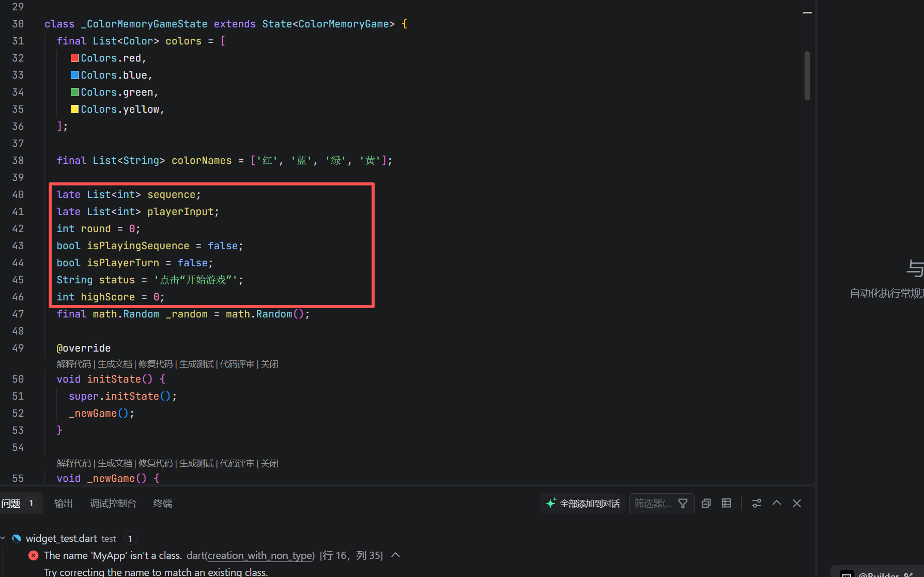Collapse the error details chevron
924x577 pixels.
396,555
